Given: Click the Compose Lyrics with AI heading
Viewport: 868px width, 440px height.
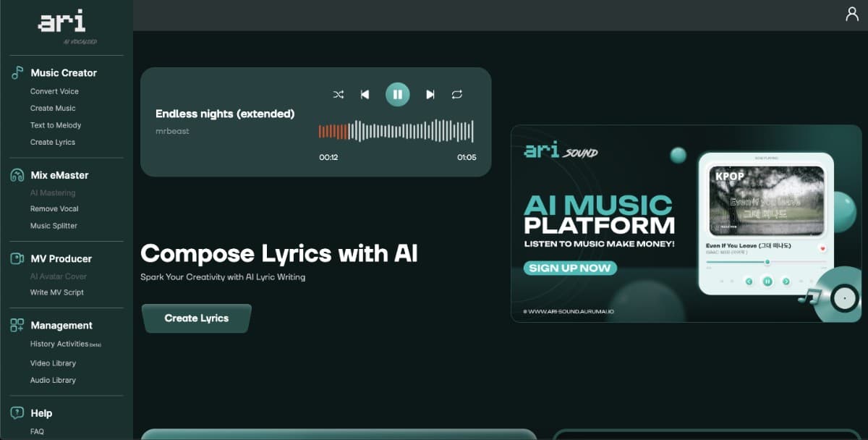Looking at the screenshot, I should coord(279,253).
